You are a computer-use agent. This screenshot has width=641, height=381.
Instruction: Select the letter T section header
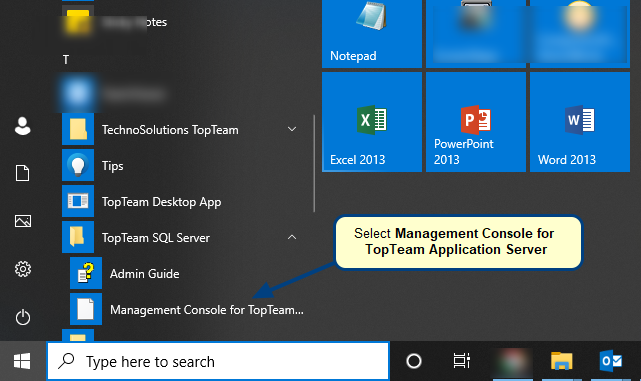click(x=66, y=60)
